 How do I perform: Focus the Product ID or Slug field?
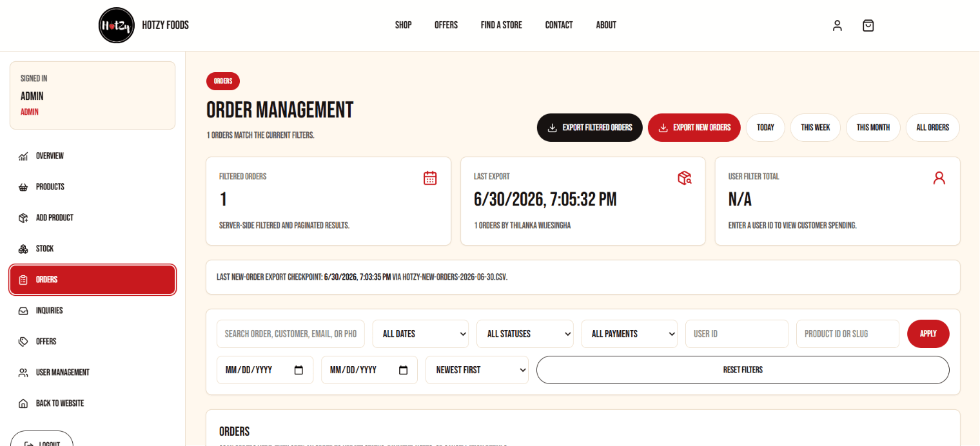848,334
